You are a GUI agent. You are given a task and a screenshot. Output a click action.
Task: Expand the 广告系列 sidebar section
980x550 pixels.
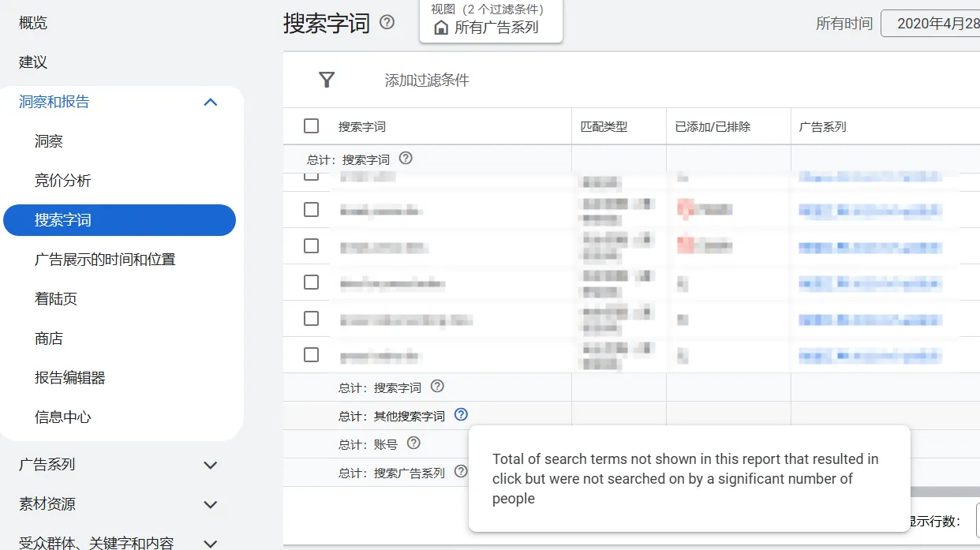tap(211, 465)
